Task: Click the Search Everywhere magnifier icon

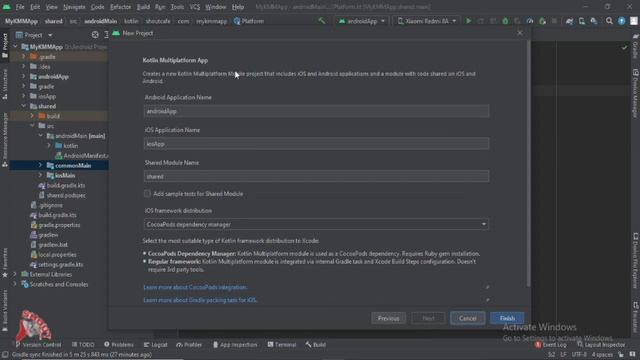Action: (609, 21)
